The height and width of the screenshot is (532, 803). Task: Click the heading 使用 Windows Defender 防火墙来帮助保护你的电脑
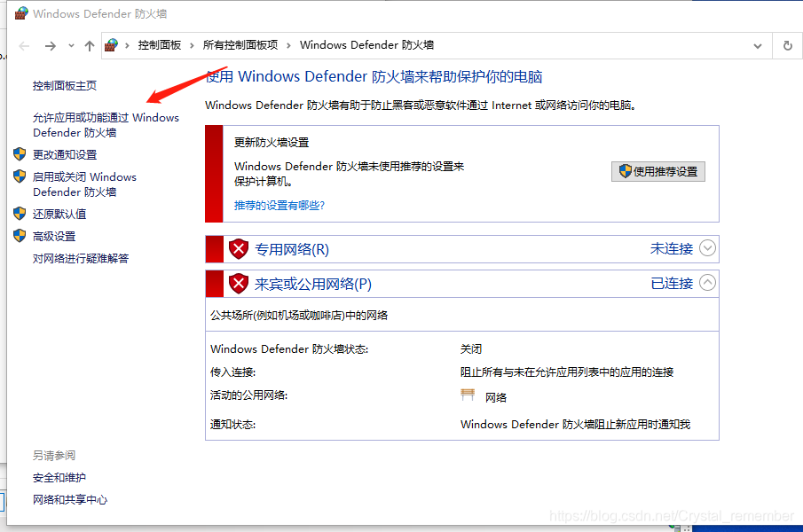[x=374, y=77]
